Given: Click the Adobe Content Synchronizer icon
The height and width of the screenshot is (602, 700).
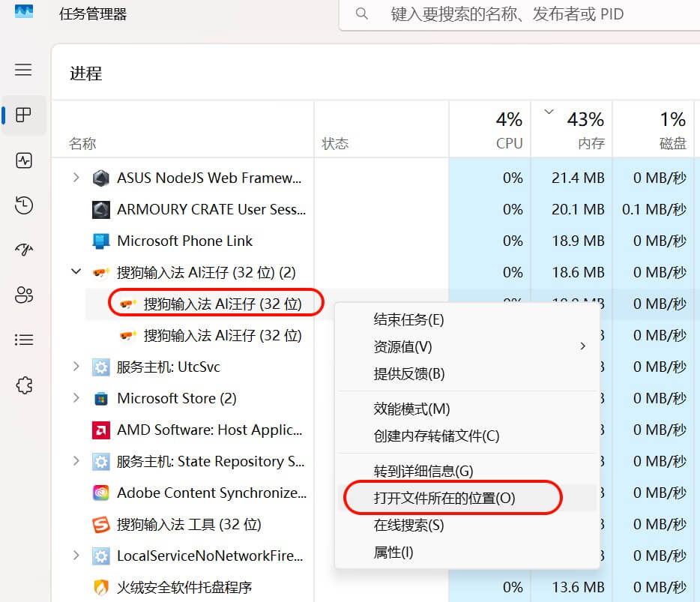Looking at the screenshot, I should [x=101, y=493].
